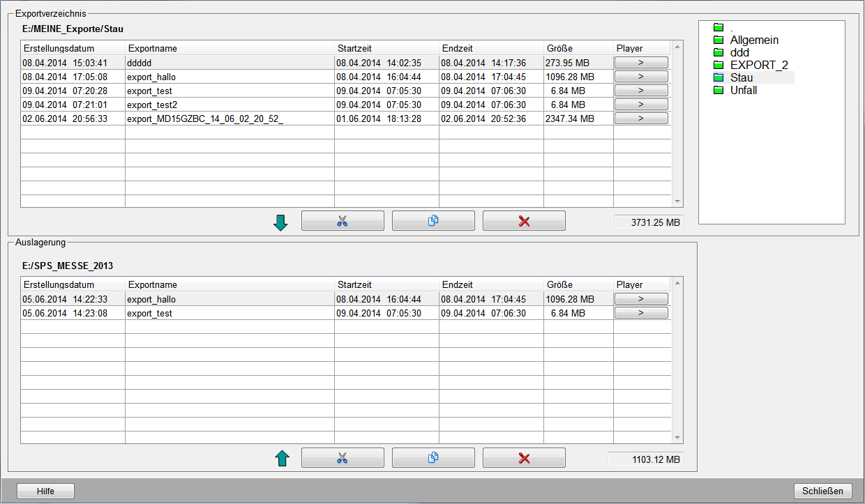This screenshot has height=504, width=865.
Task: Select the EXPORT_2 folder
Action: tap(758, 66)
